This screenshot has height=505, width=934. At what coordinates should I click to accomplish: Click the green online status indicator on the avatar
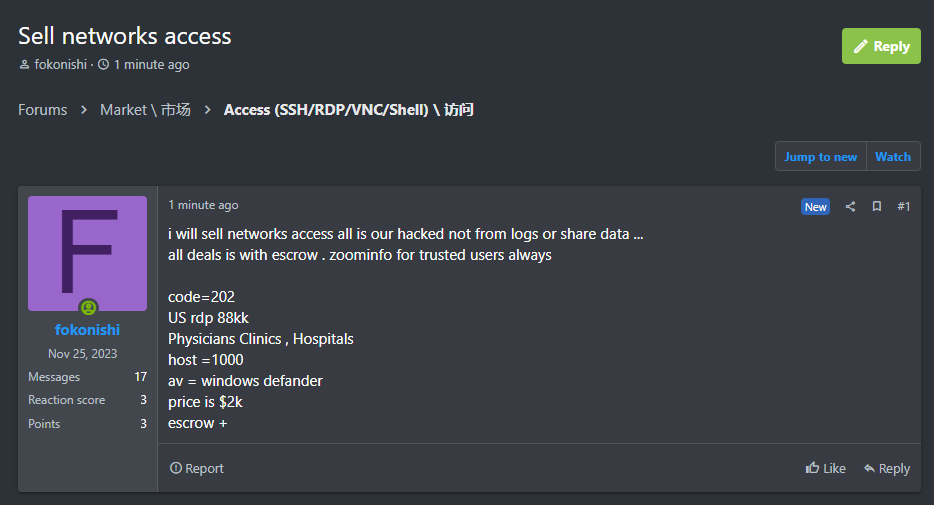88,308
